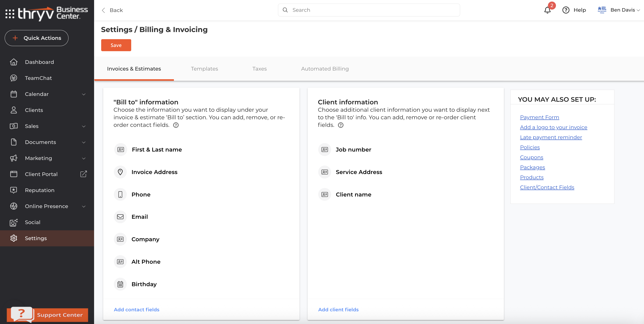Open the Ben Davis account dropdown
Viewport: 644px width, 324px height.
624,10
